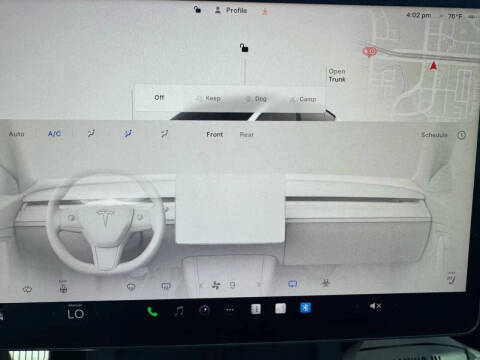Viewport: 480px width, 360px height.
Task: Tap the red charger pin on the map
Action: pos(369,52)
